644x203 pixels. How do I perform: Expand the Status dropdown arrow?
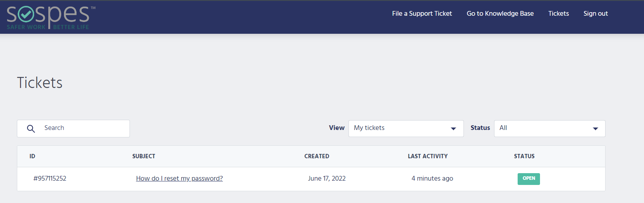(x=595, y=129)
